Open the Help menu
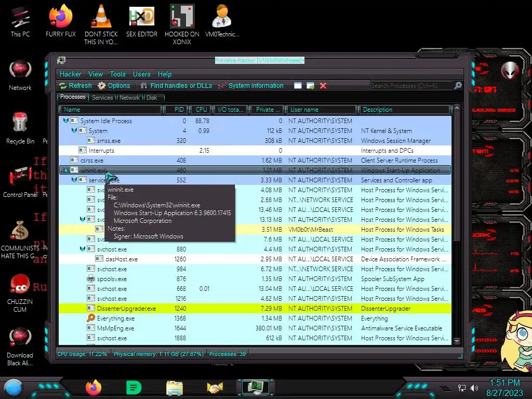The width and height of the screenshot is (532, 399). 165,74
